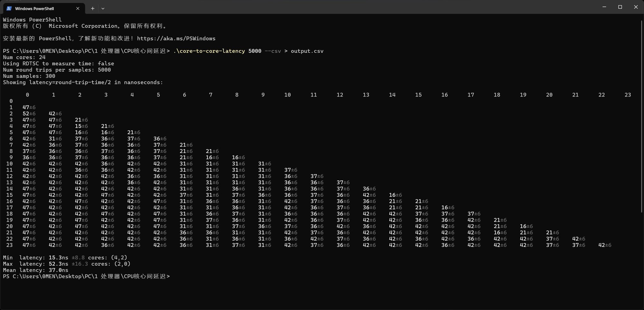Click output.csv in the typed command
This screenshot has height=310, width=644.
[307, 51]
